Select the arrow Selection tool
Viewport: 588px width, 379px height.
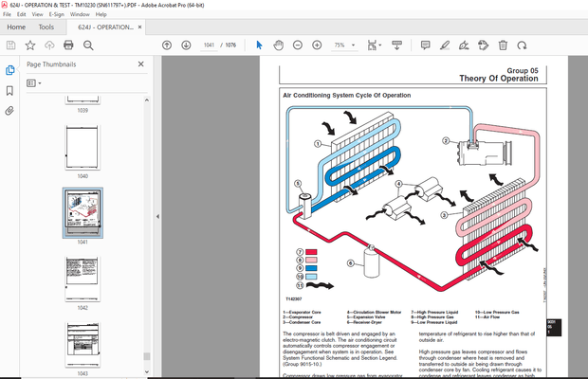[x=259, y=45]
